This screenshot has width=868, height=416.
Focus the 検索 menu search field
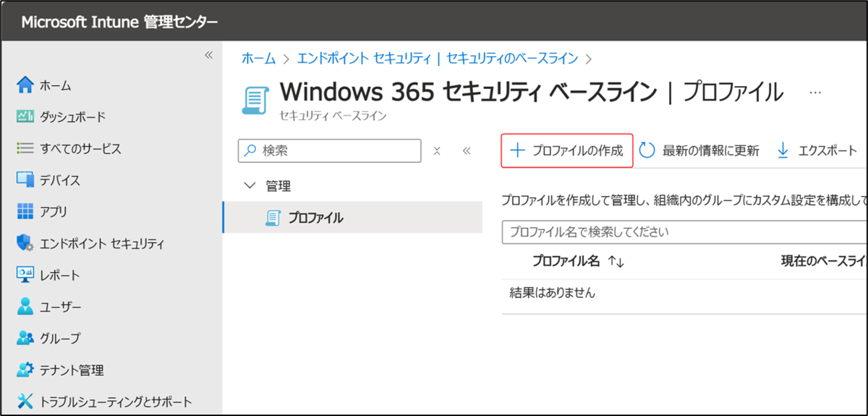[x=330, y=150]
